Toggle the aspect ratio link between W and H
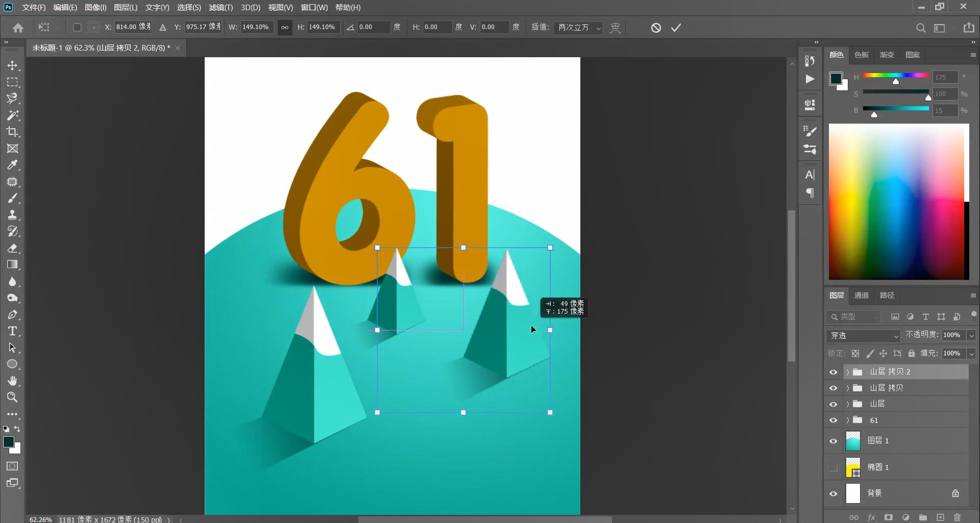980x523 pixels. point(285,28)
